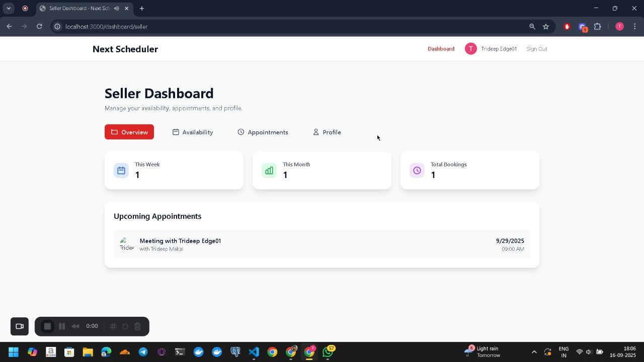This screenshot has height=362, width=644.
Task: Open the Chrome three-dot menu
Action: [634, 27]
